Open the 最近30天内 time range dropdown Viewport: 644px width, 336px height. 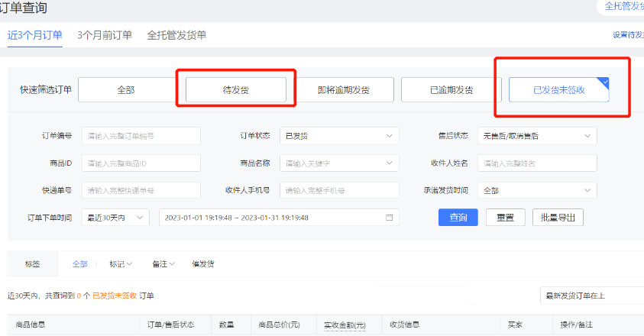click(115, 218)
